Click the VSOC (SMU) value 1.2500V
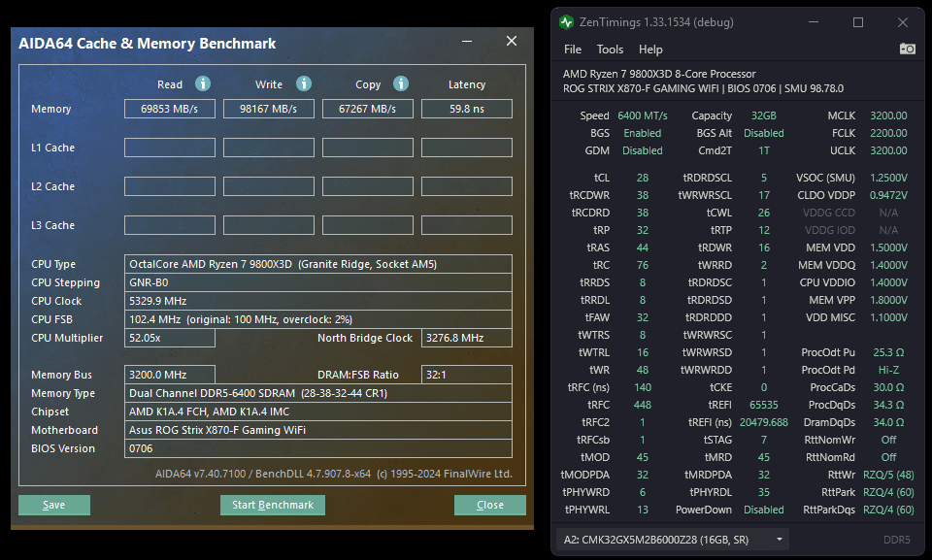This screenshot has width=932, height=560. pyautogui.click(x=888, y=178)
